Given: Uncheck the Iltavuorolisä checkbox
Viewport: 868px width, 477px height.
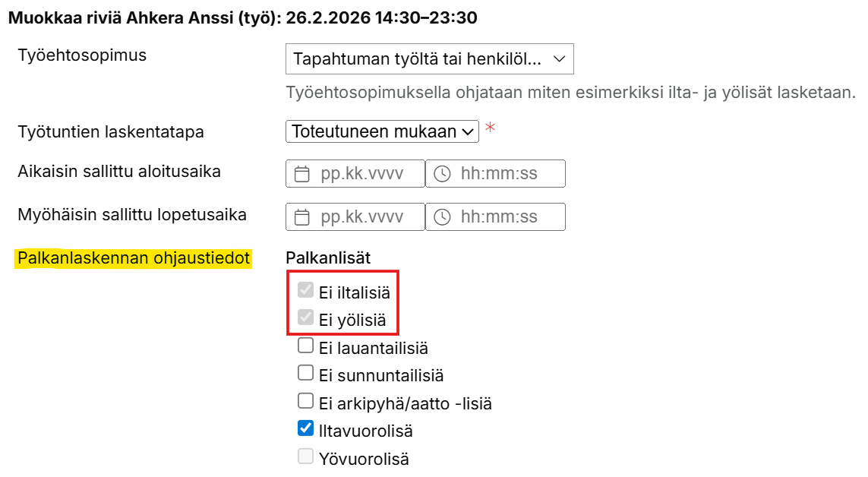Looking at the screenshot, I should point(305,429).
